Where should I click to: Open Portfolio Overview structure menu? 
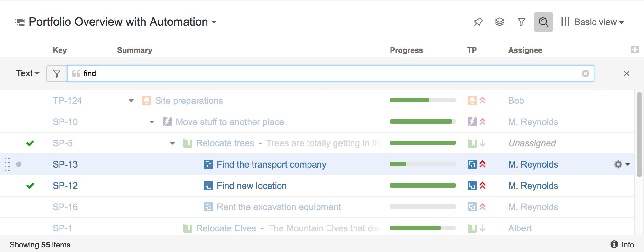tap(122, 22)
